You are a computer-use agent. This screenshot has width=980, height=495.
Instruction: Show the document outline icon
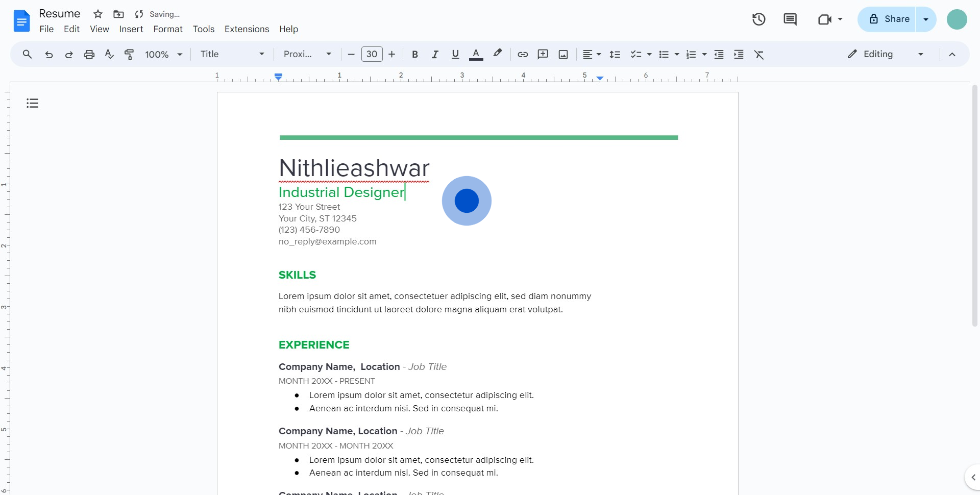coord(33,104)
